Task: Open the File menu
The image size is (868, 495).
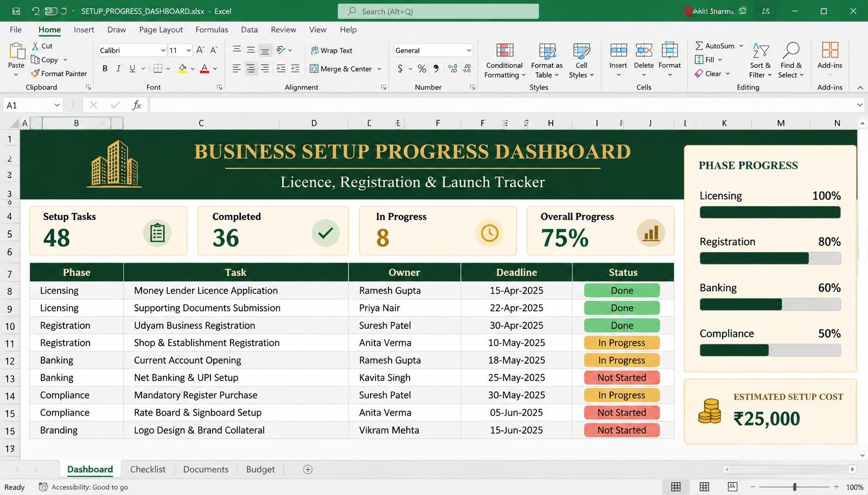Action: 16,30
